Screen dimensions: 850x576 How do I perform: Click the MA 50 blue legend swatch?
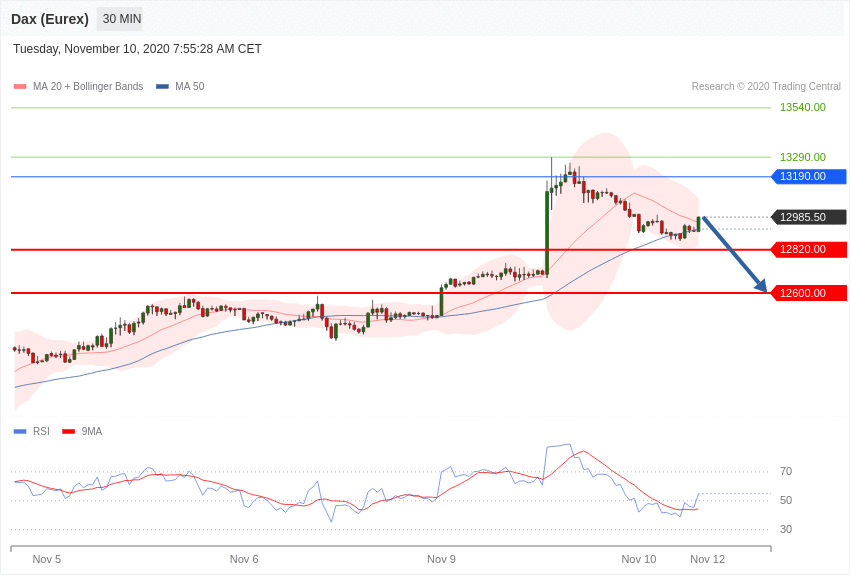click(x=162, y=86)
